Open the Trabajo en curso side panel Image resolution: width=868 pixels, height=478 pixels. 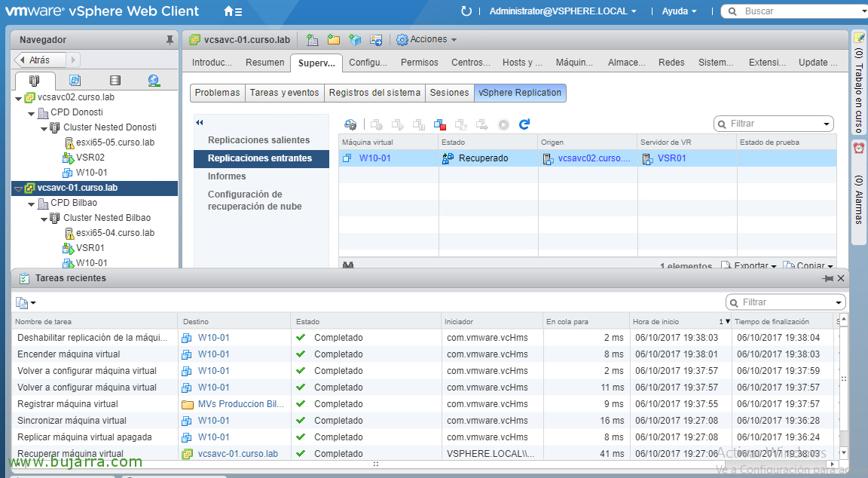pyautogui.click(x=859, y=83)
